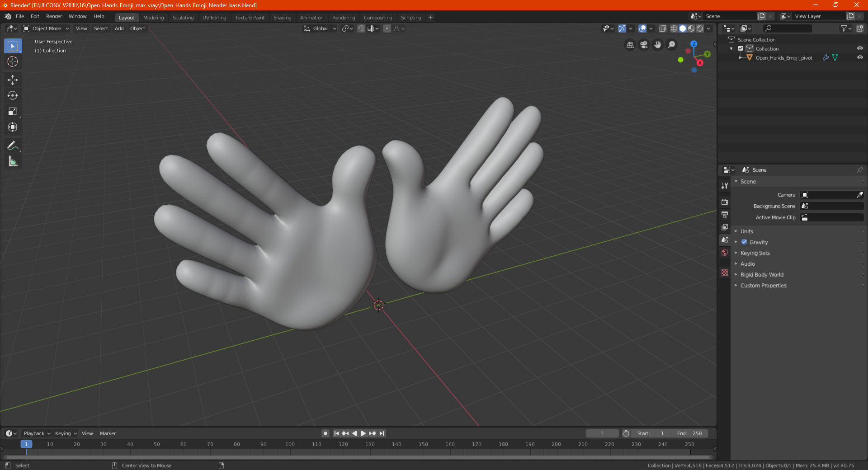The height and width of the screenshot is (470, 868).
Task: Open the File menu
Action: [20, 16]
